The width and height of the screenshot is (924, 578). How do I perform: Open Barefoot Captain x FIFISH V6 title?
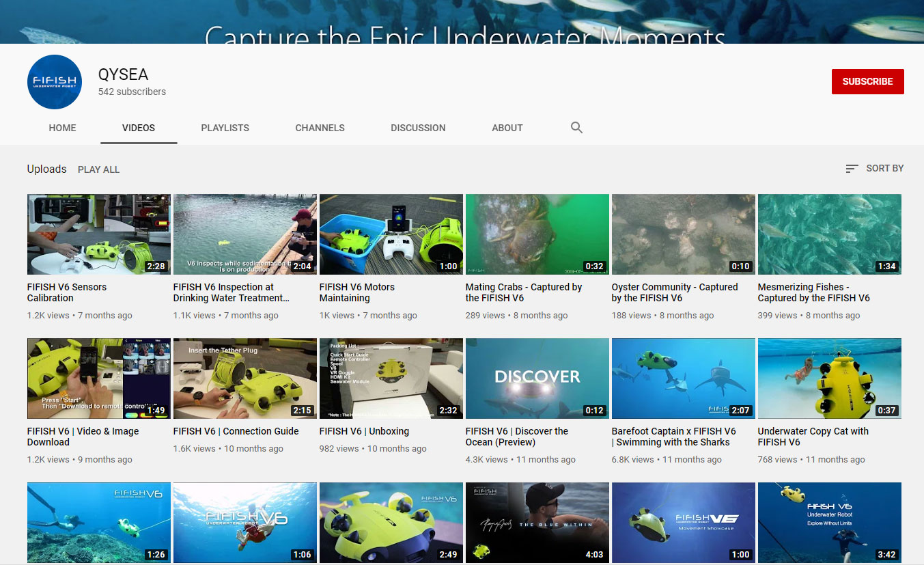[674, 437]
